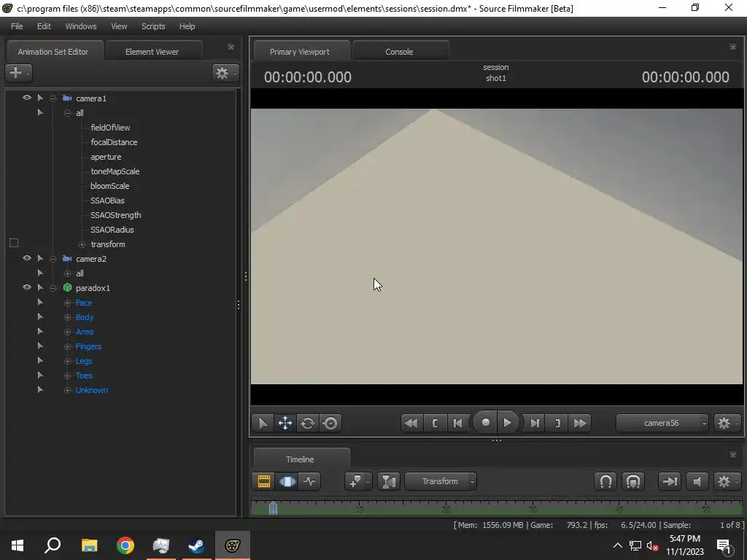Click the record button
Screen dimensions: 747x560
(485, 422)
